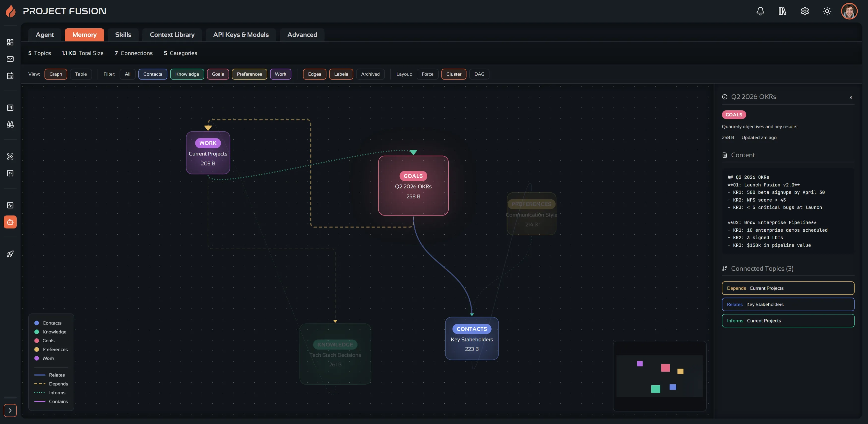
Task: Toggle the Contacts filter
Action: click(x=153, y=74)
